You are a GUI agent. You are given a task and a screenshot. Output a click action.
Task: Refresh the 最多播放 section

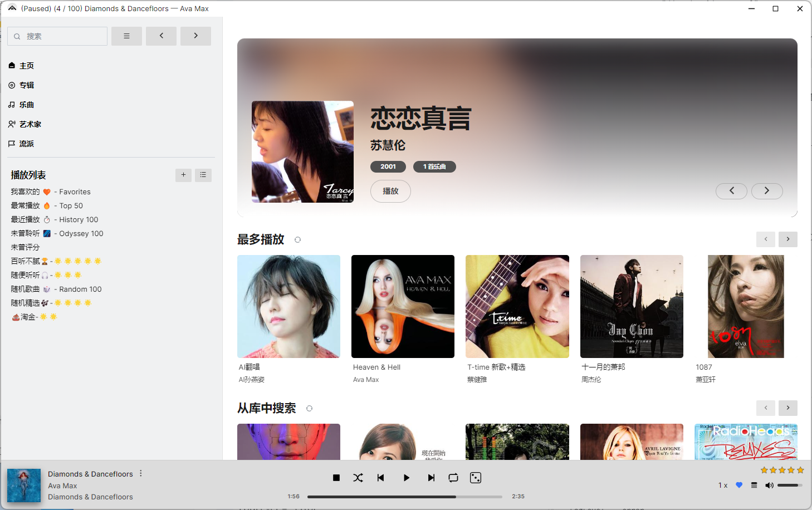pyautogui.click(x=297, y=240)
